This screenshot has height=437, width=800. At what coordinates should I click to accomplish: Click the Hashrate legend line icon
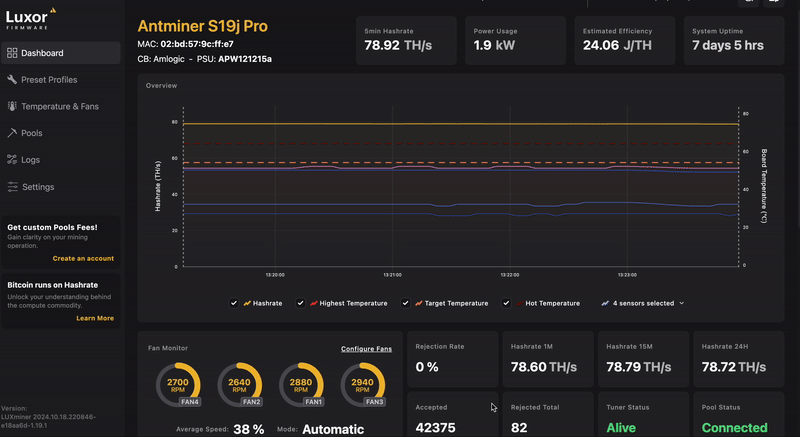[247, 303]
